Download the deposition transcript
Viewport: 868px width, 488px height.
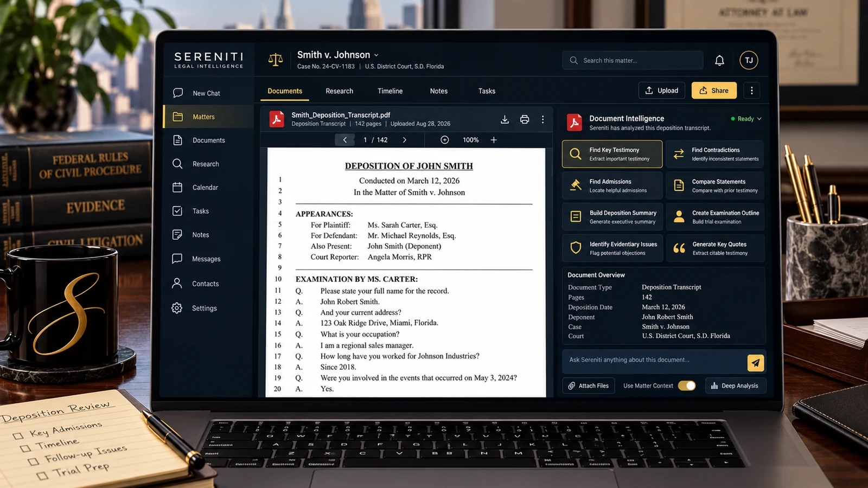pyautogui.click(x=505, y=119)
